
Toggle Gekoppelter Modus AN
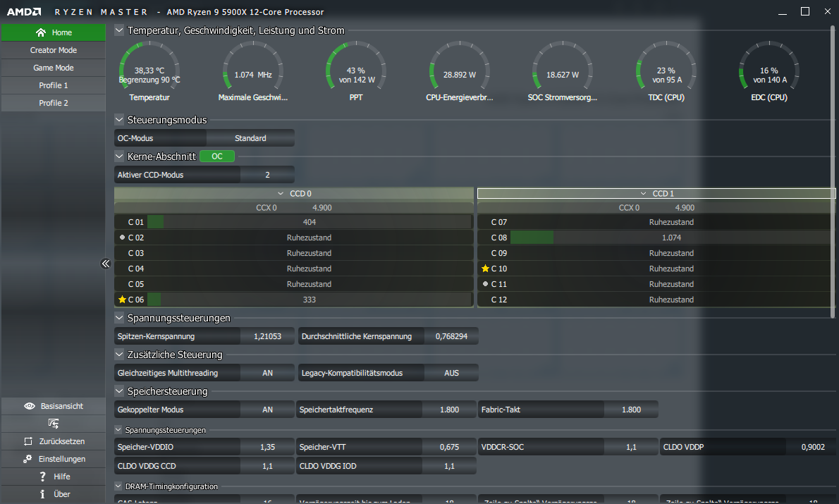coord(267,410)
